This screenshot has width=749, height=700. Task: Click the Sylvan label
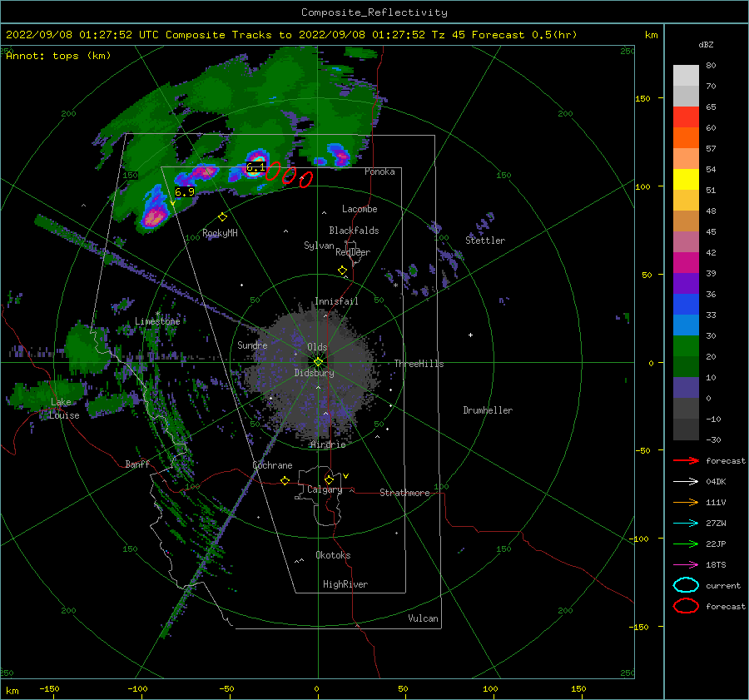[x=319, y=246]
